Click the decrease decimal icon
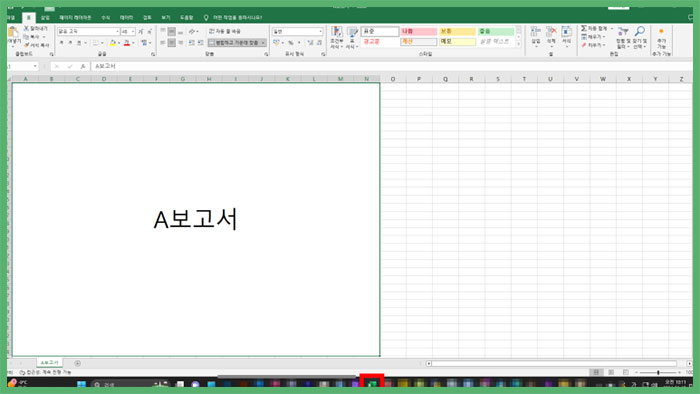The width and height of the screenshot is (700, 394). [x=319, y=43]
